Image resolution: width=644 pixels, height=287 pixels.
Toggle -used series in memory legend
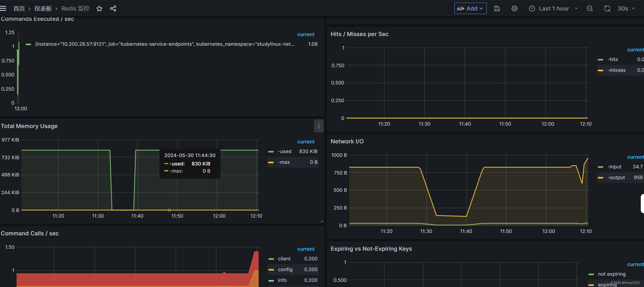coord(284,151)
